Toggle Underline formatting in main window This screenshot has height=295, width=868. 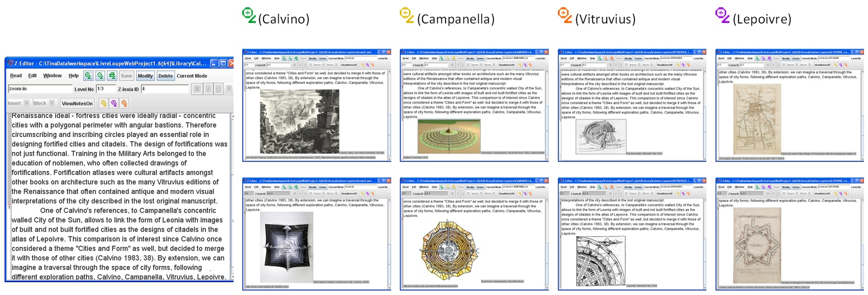218,89
